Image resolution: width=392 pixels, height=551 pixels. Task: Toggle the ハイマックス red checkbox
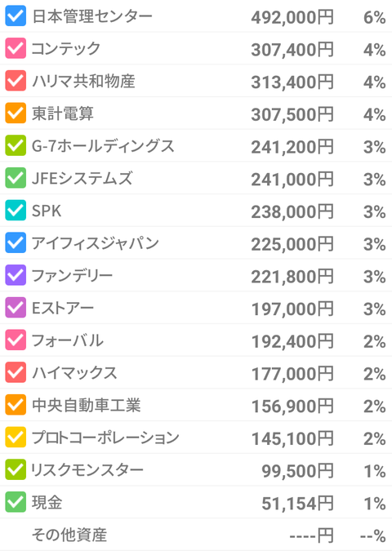point(16,372)
